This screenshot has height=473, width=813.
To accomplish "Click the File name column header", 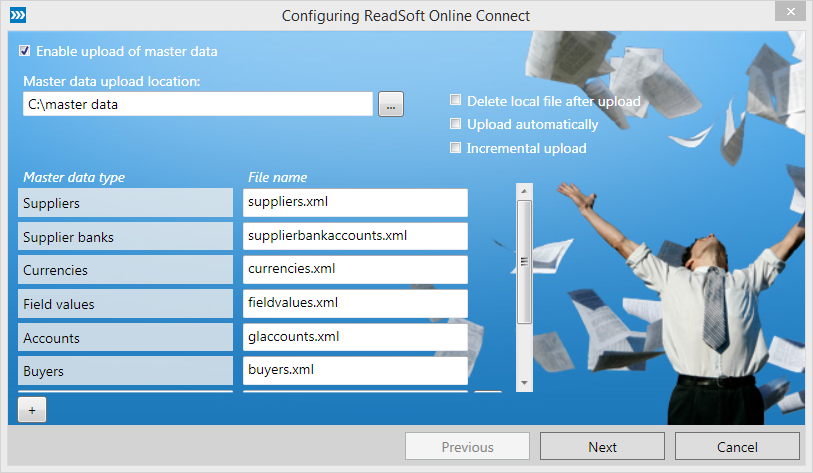I will point(277,177).
